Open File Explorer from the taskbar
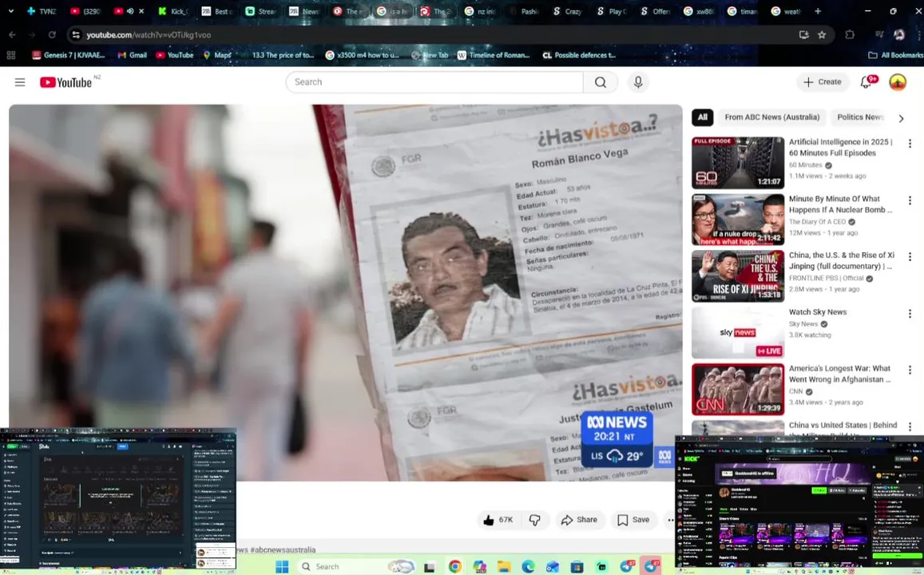Viewport: 924px width, 575px height. 504,567
